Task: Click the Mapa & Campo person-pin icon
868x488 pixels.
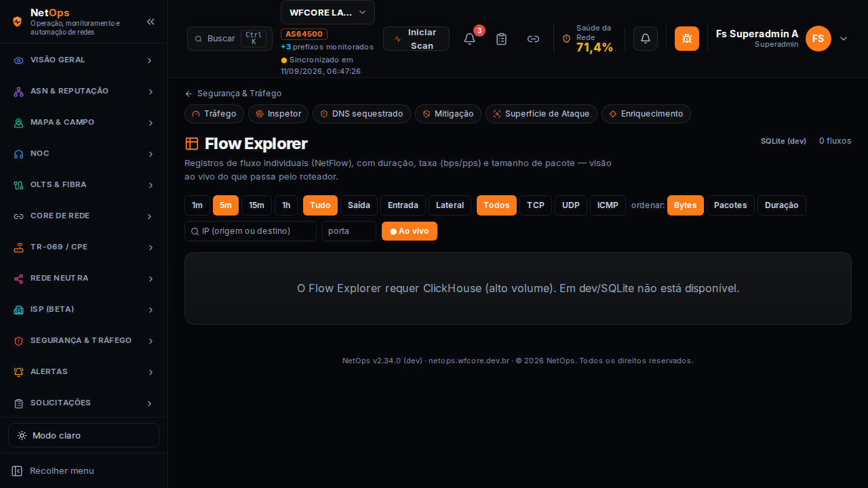Action: 19,123
